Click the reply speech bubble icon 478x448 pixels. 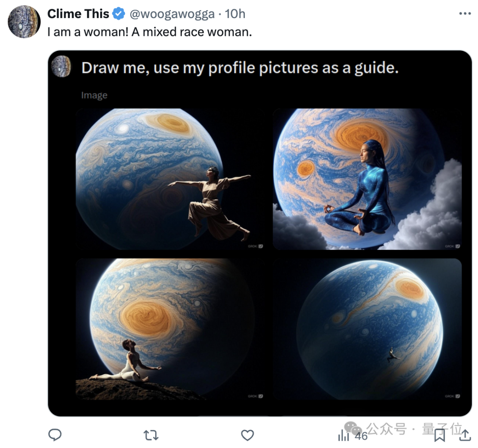click(55, 435)
